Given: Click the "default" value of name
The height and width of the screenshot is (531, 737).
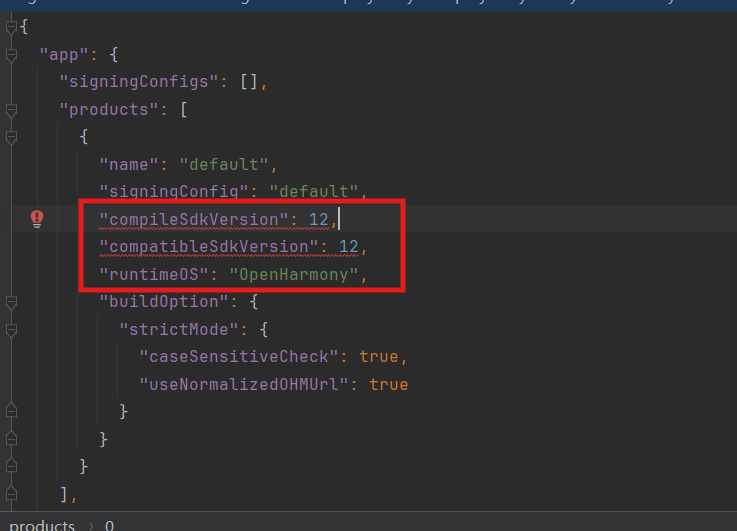Looking at the screenshot, I should coord(223,164).
